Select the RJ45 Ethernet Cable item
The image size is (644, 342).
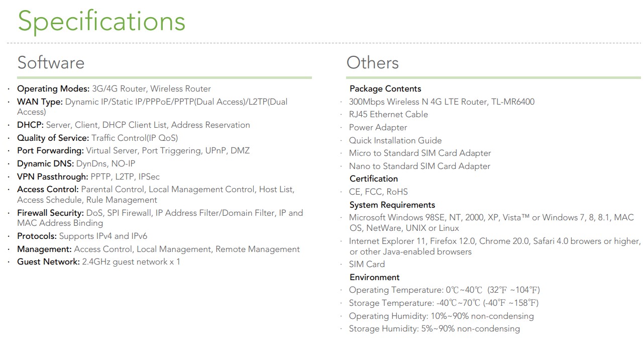click(388, 115)
